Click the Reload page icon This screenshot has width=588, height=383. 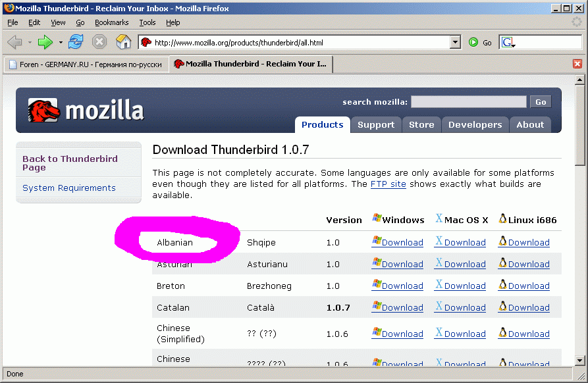(x=76, y=42)
